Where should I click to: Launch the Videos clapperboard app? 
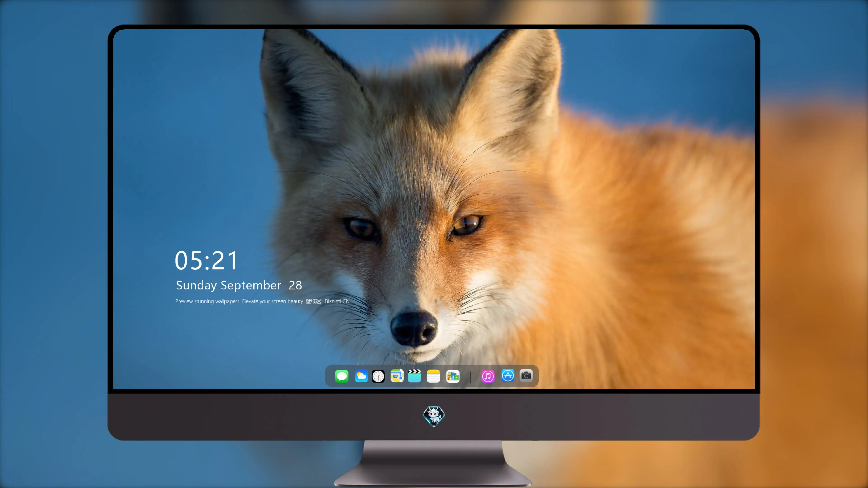click(415, 376)
